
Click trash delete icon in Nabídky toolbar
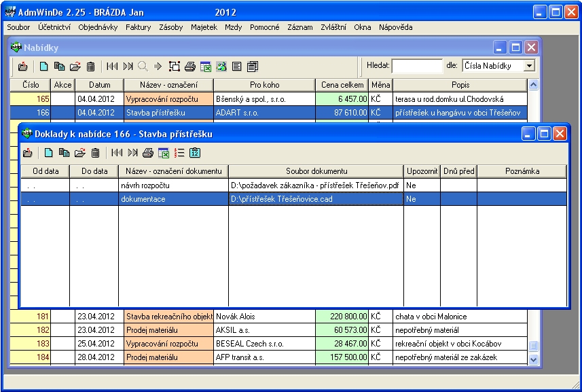90,67
